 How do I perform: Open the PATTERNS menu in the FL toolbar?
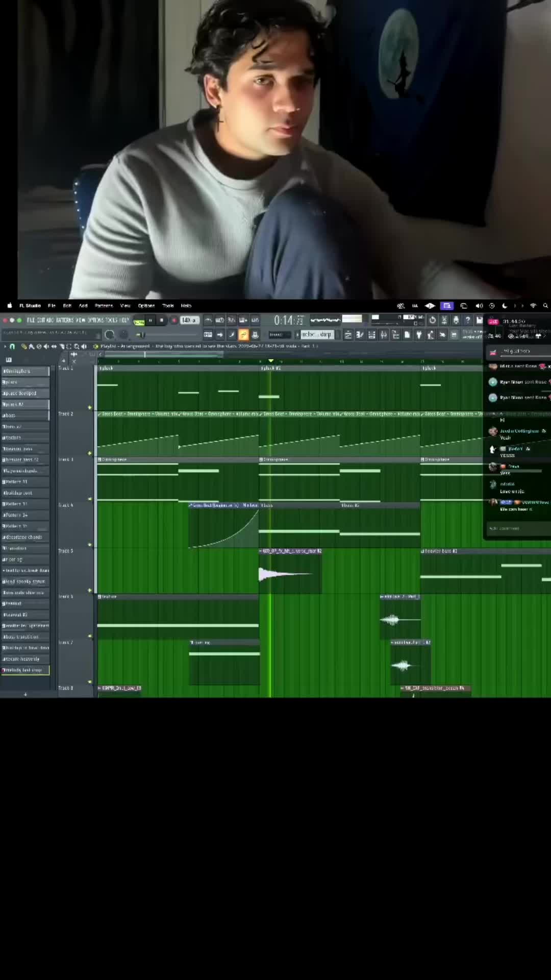point(65,320)
